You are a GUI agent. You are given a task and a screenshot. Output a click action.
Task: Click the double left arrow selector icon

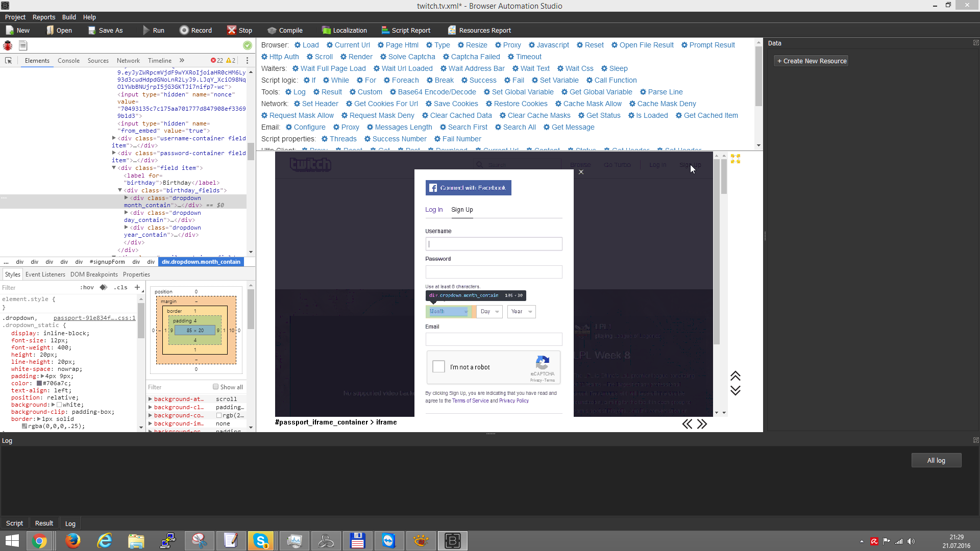pos(688,424)
